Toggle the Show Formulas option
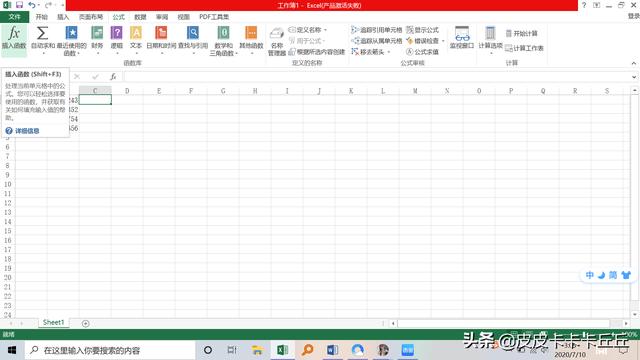640x360 pixels. tap(423, 30)
